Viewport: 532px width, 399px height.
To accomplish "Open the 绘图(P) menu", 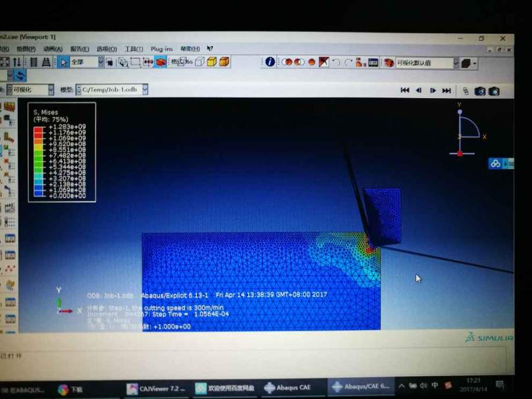I will click(x=26, y=49).
